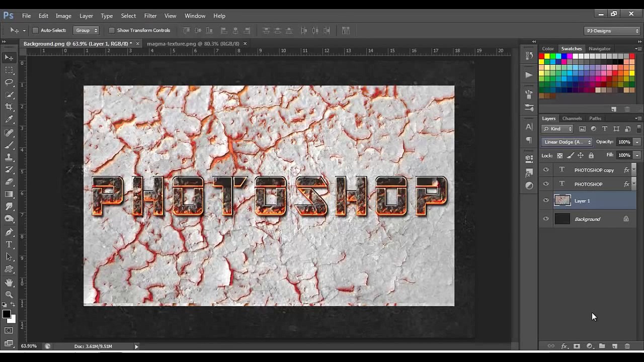
Task: Select the Pen tool
Action: 9,232
